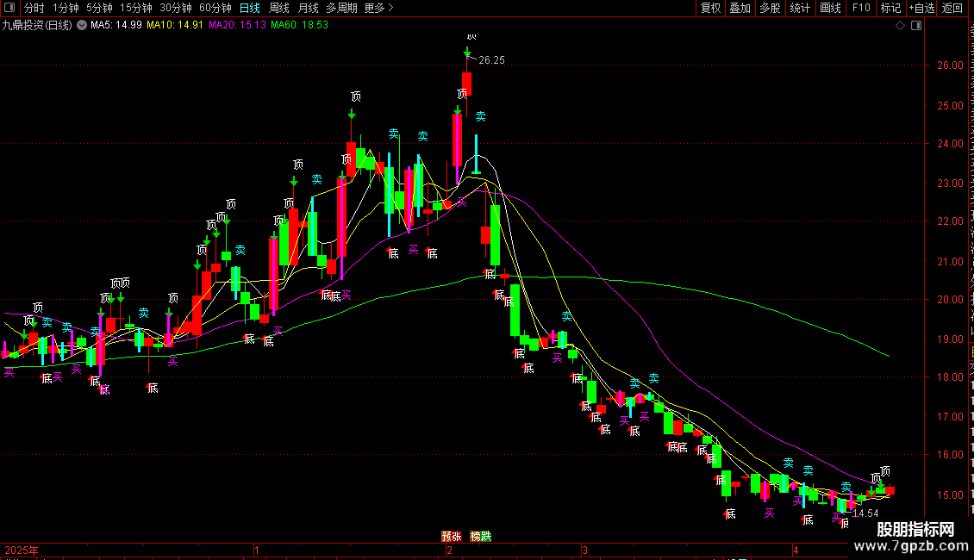Click the 叠加 overlay button

click(x=740, y=8)
